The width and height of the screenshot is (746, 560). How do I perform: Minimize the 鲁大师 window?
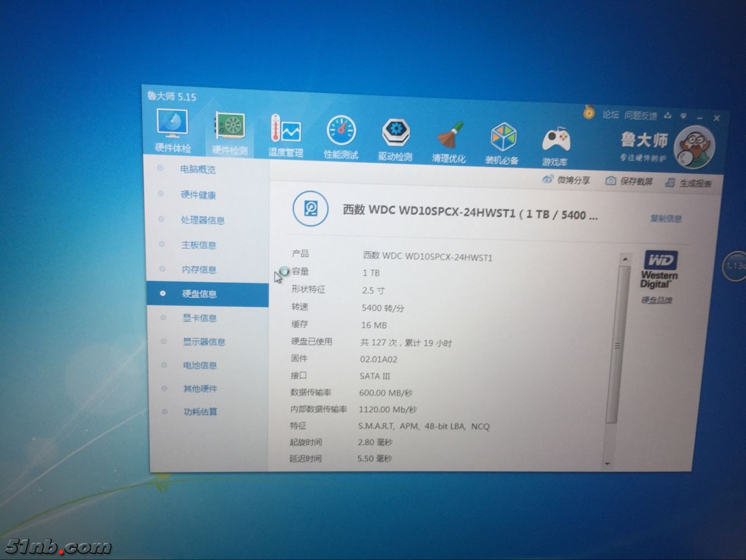pos(700,117)
